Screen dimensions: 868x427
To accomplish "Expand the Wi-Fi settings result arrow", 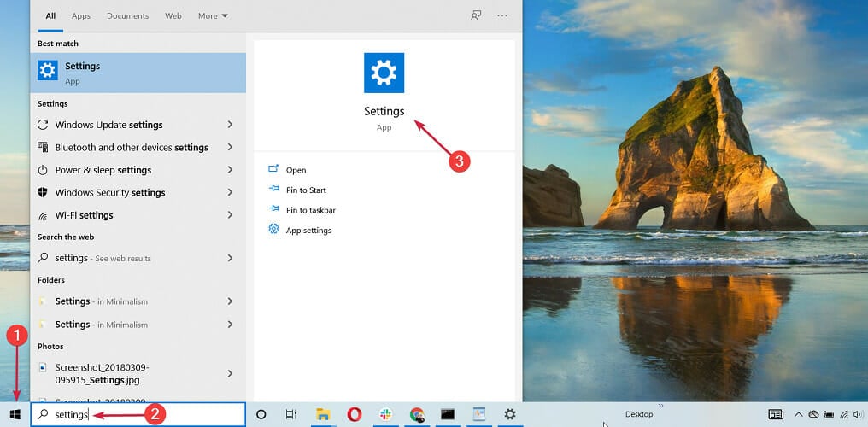I will point(230,215).
